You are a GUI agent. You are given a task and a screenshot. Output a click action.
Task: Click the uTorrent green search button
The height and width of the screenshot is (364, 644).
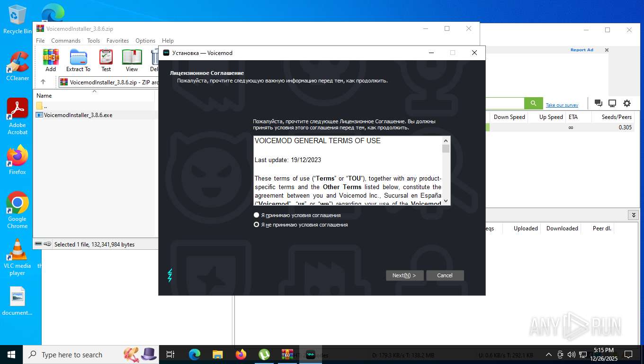click(533, 103)
